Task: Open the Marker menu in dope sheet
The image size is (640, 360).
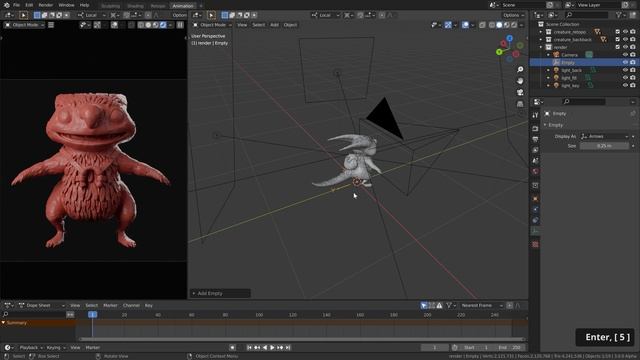Action: [x=110, y=305]
